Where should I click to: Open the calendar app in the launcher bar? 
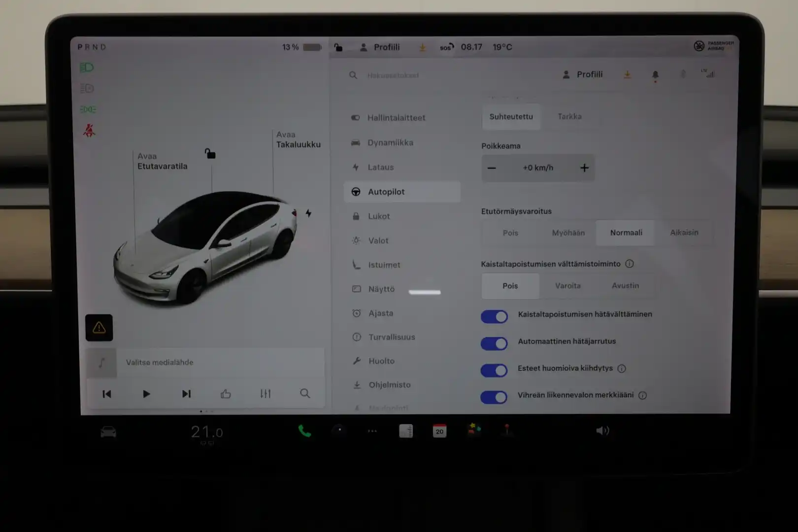(439, 431)
